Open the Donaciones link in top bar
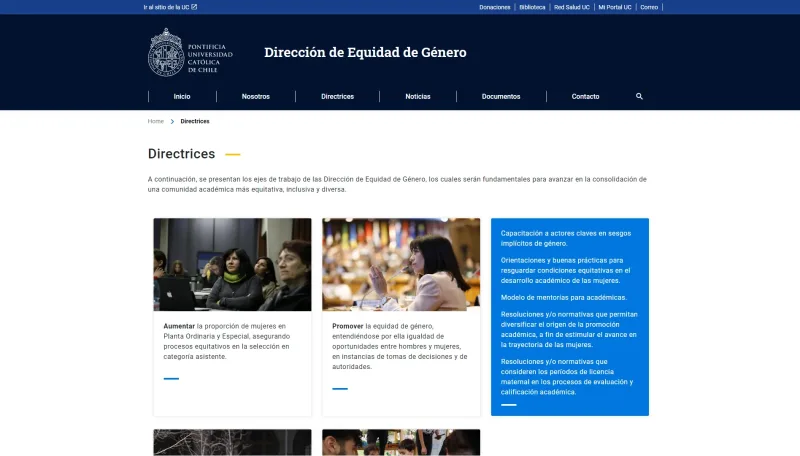This screenshot has height=456, width=800. (x=494, y=7)
